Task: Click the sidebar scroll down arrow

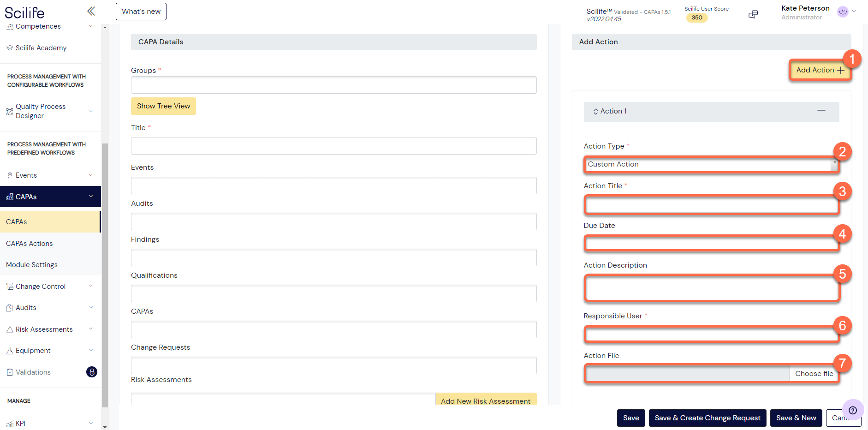Action: [105, 427]
